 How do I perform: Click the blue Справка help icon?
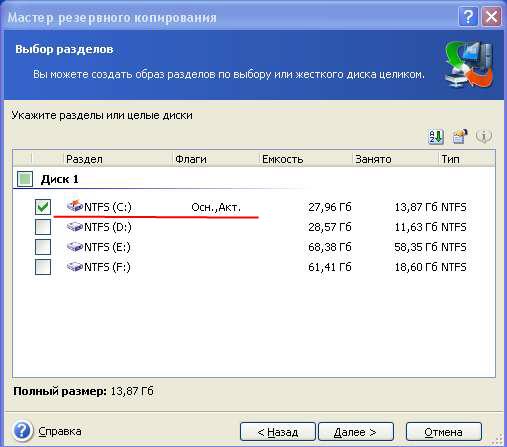(22, 431)
